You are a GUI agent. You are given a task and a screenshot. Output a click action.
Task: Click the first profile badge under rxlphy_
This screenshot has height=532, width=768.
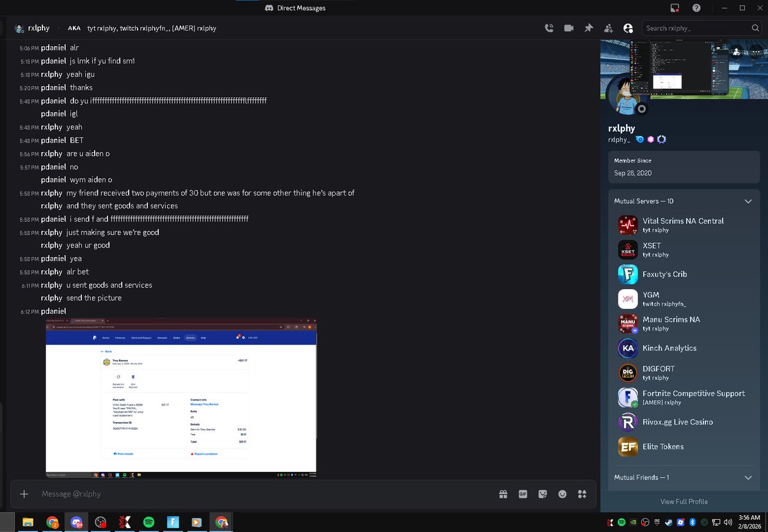639,139
